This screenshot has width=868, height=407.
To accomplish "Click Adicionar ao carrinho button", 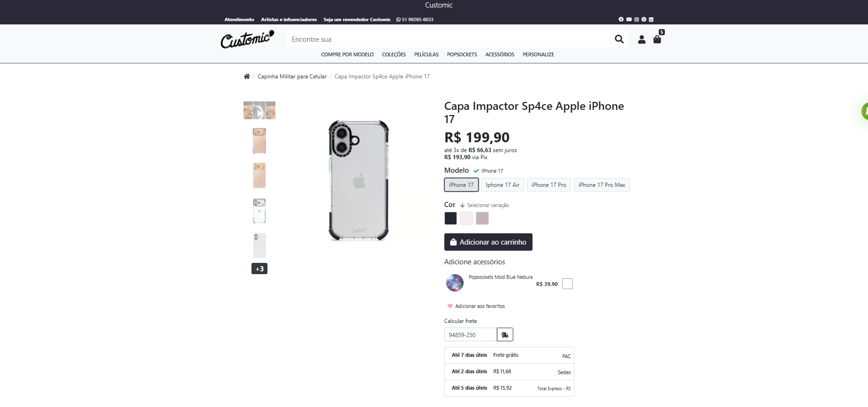I will (x=488, y=242).
